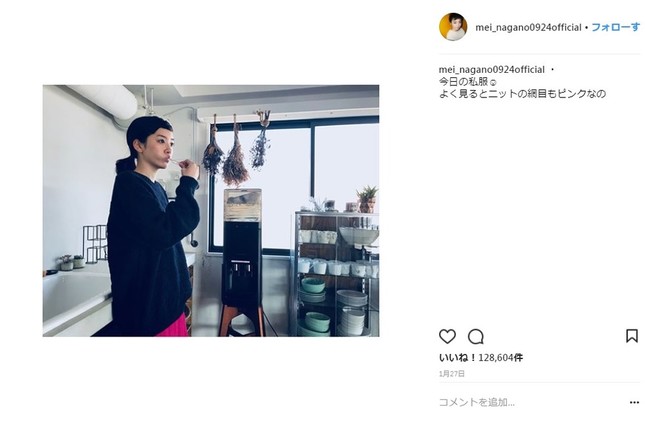This screenshot has width=645, height=421.
Task: Click the potted plant on shelf in photo
Action: (x=367, y=199)
